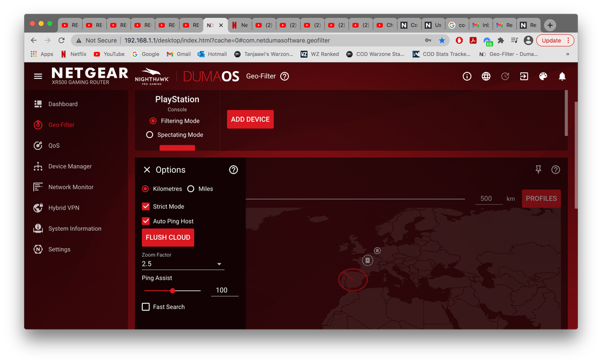Uncheck the Strict Mode checkbox
This screenshot has width=602, height=364.
[x=145, y=206]
